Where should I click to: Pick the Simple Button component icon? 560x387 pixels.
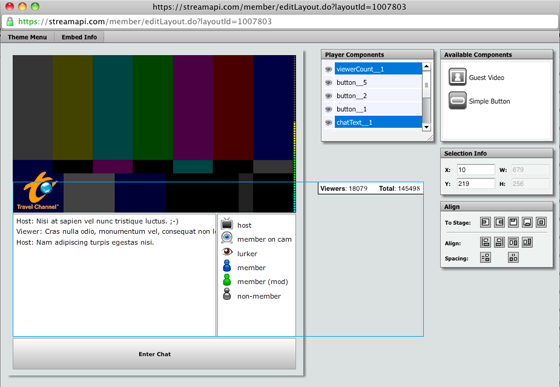click(x=458, y=101)
